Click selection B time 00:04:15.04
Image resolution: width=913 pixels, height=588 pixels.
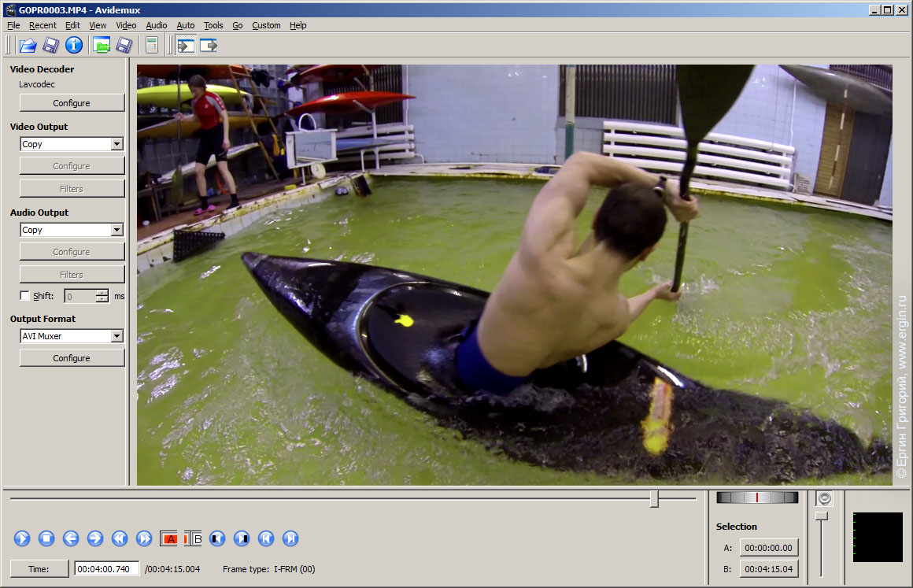coord(769,569)
